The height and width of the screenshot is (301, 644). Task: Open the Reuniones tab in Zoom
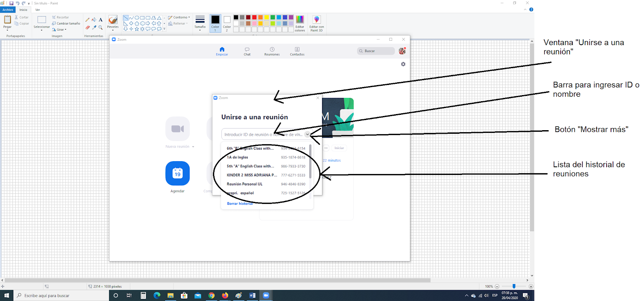[272, 51]
